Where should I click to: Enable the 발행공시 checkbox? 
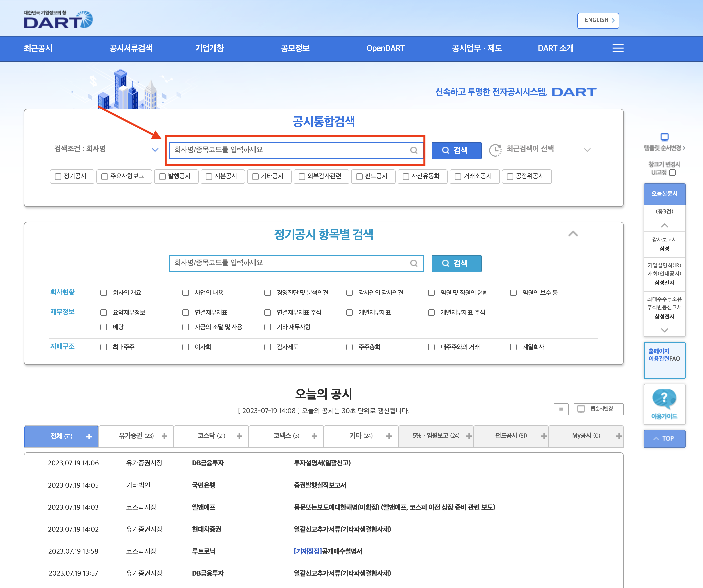click(162, 176)
